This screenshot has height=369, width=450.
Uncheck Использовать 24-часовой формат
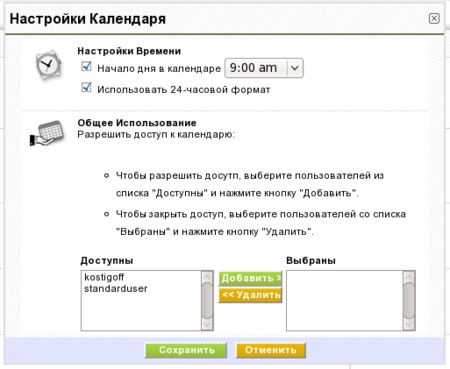pos(86,88)
